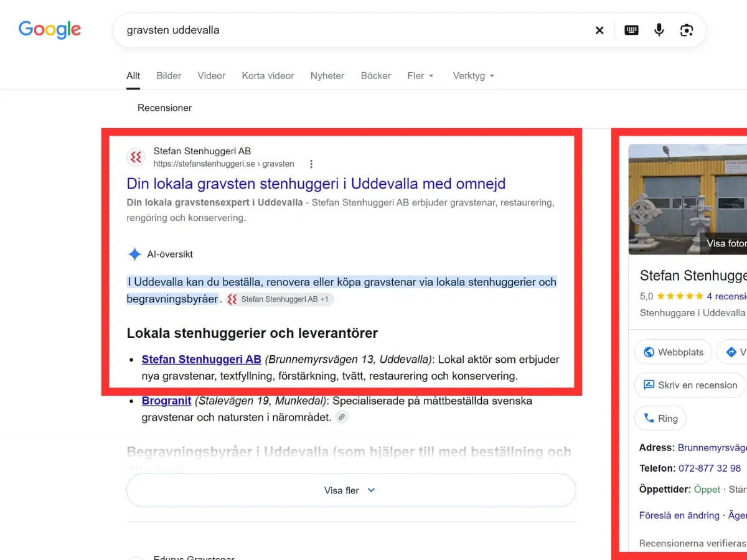The width and height of the screenshot is (747, 560).
Task: Open the on-screen keyboard icon
Action: click(631, 30)
